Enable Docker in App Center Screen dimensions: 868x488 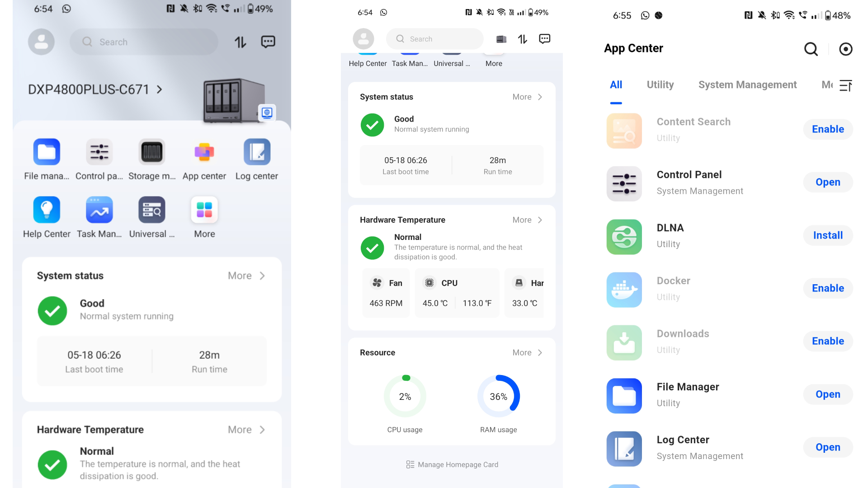pos(827,288)
